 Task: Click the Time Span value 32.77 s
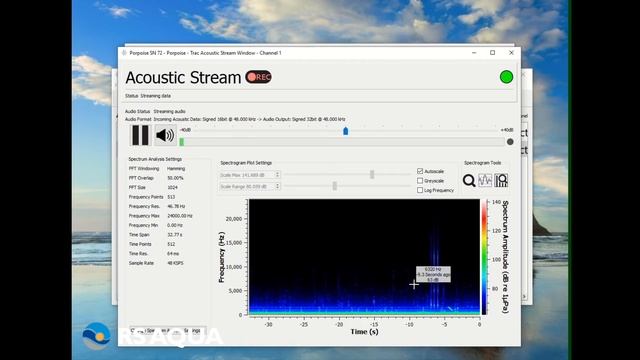[x=175, y=235]
